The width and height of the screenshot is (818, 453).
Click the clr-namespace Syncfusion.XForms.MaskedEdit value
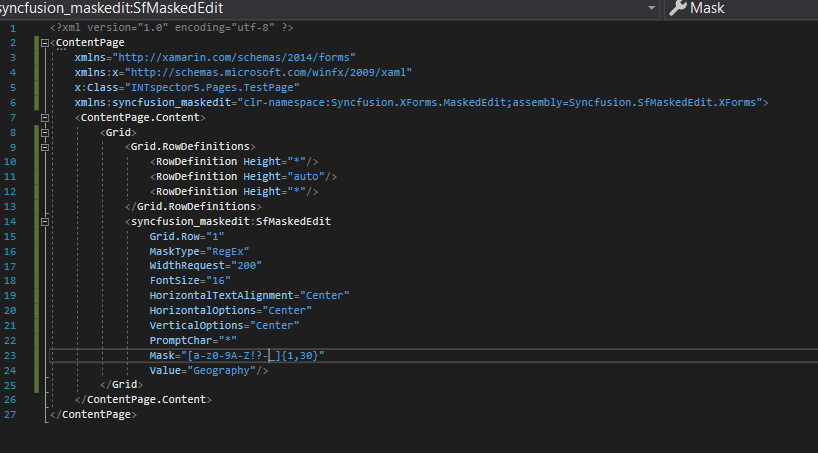[x=500, y=102]
